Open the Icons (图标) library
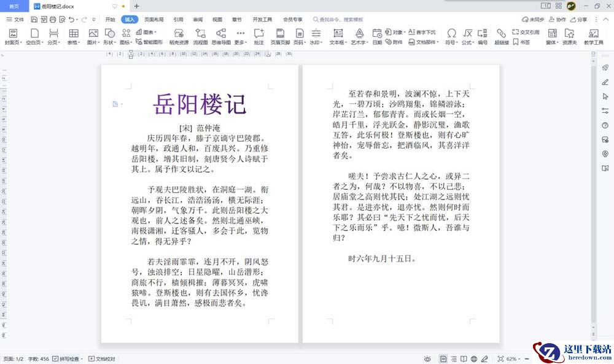Screen dimensions: 614x364 (126, 37)
